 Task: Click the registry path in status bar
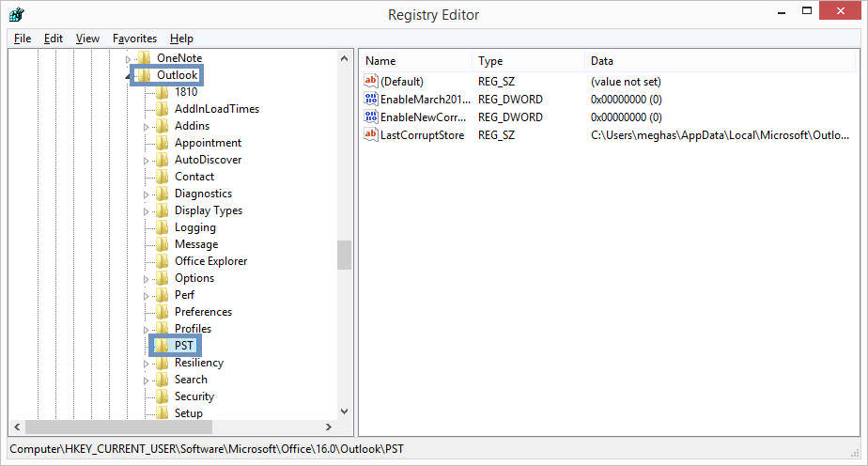coord(207,449)
